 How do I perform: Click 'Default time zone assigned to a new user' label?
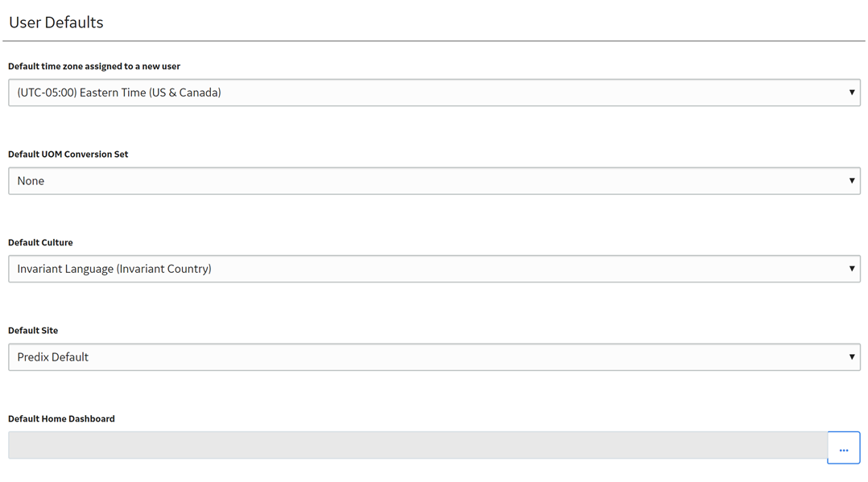94,66
